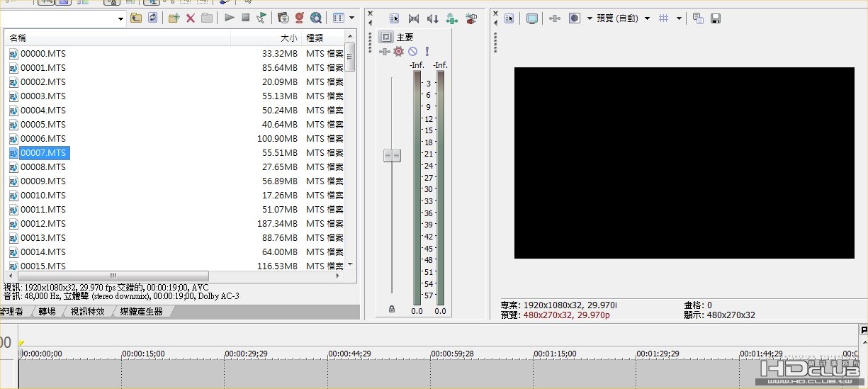Open master automation settings gear icon

(x=398, y=51)
